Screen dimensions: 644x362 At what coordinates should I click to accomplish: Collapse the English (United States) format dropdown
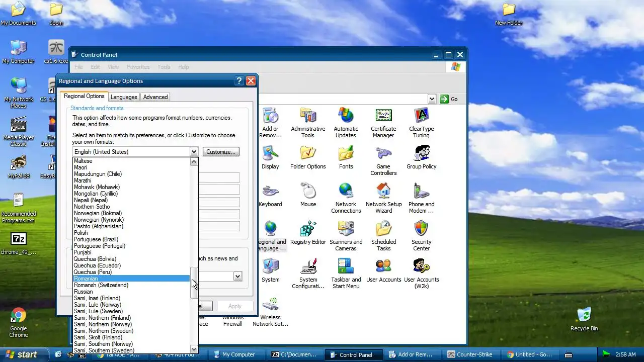194,152
